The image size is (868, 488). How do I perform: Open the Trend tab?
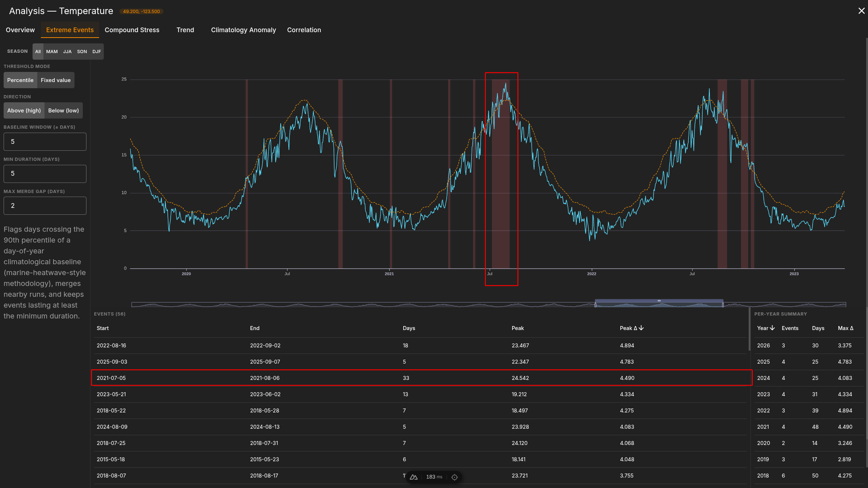point(185,30)
